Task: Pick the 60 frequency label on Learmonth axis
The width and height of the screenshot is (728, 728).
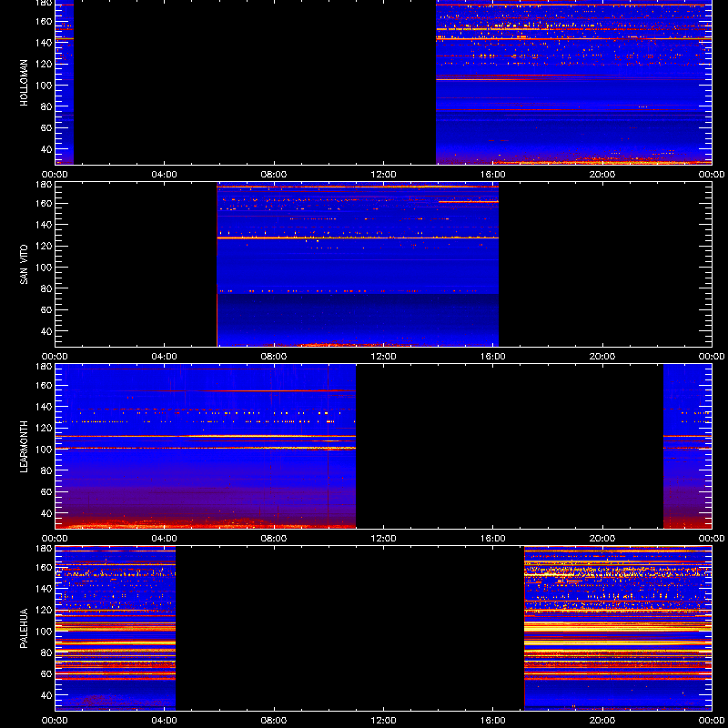Action: (x=46, y=492)
